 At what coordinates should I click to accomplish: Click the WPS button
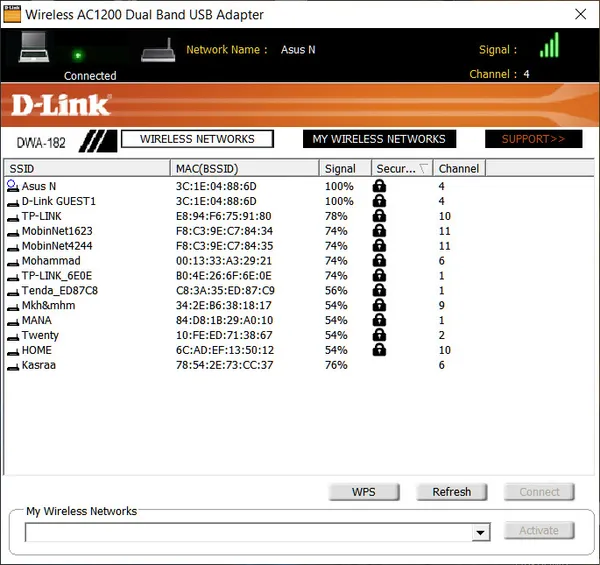364,492
